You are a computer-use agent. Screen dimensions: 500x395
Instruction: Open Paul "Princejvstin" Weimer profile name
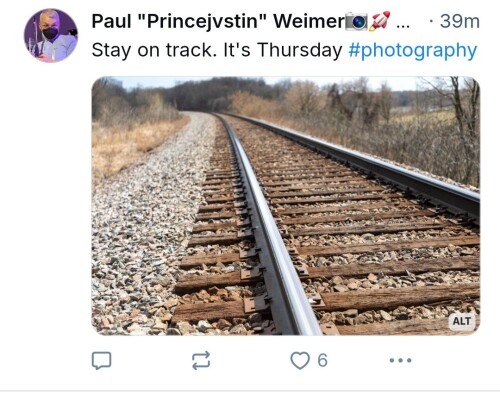[218, 21]
